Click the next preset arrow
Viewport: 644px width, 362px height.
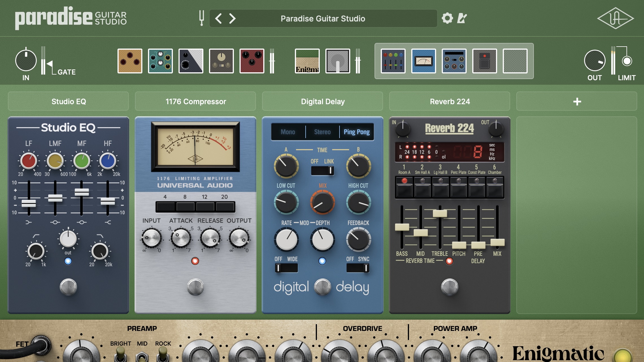coord(232,18)
